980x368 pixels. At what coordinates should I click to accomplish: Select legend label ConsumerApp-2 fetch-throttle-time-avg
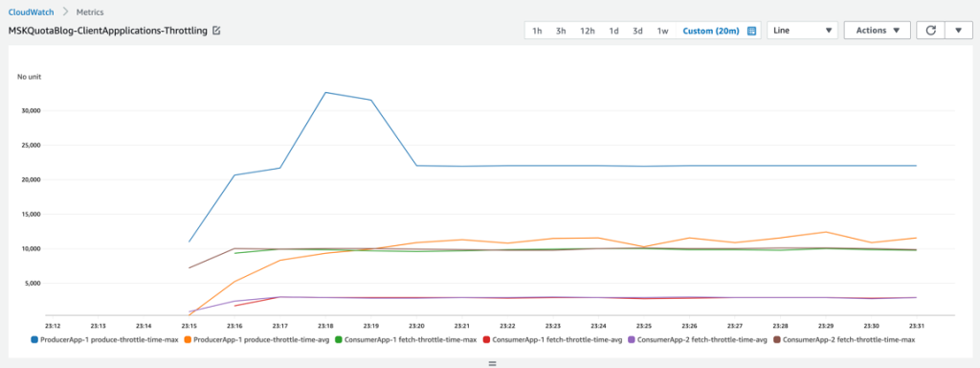click(702, 340)
